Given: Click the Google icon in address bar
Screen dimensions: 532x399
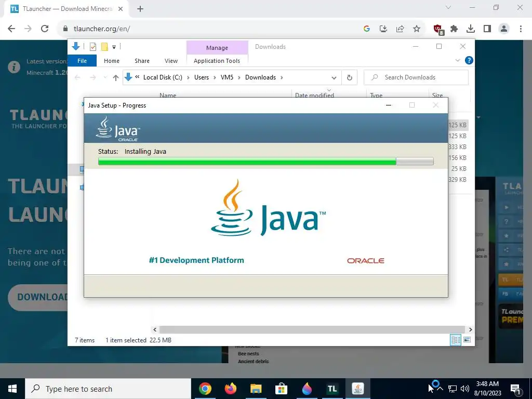Looking at the screenshot, I should tap(366, 29).
